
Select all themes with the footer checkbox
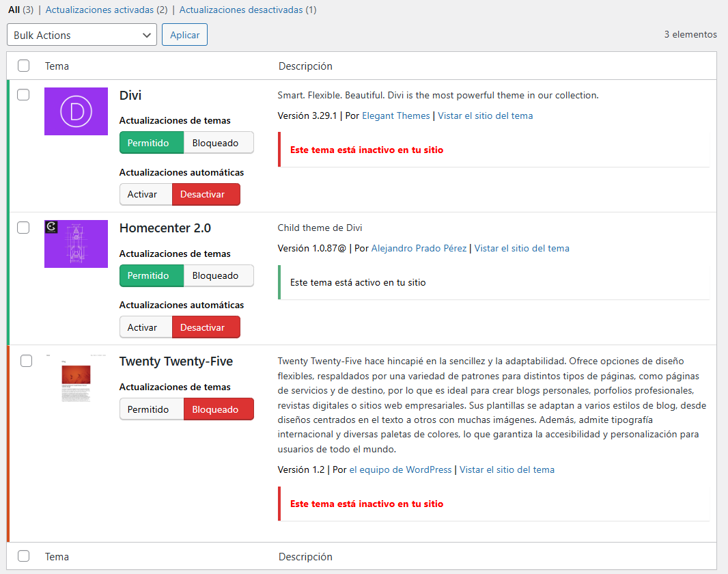[x=24, y=556]
